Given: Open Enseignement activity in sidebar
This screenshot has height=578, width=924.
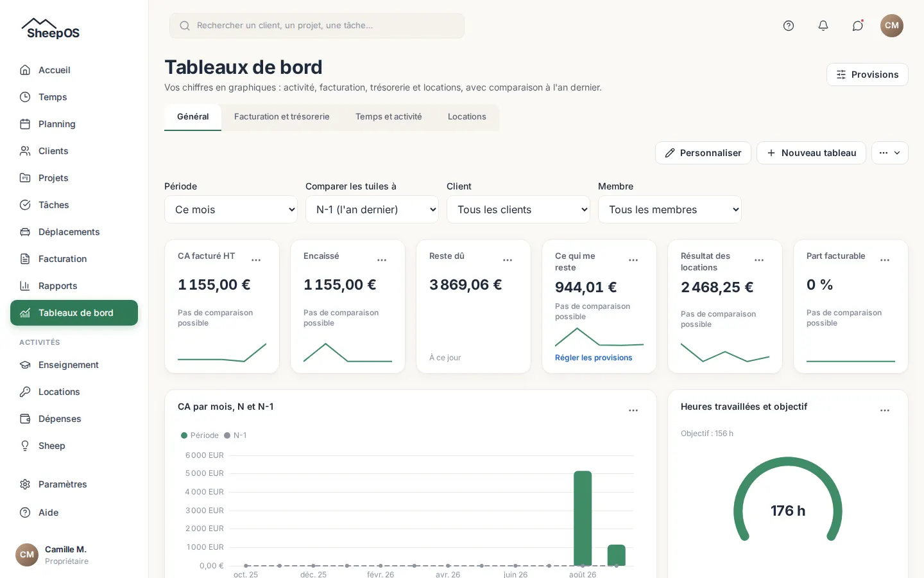Looking at the screenshot, I should (74, 365).
